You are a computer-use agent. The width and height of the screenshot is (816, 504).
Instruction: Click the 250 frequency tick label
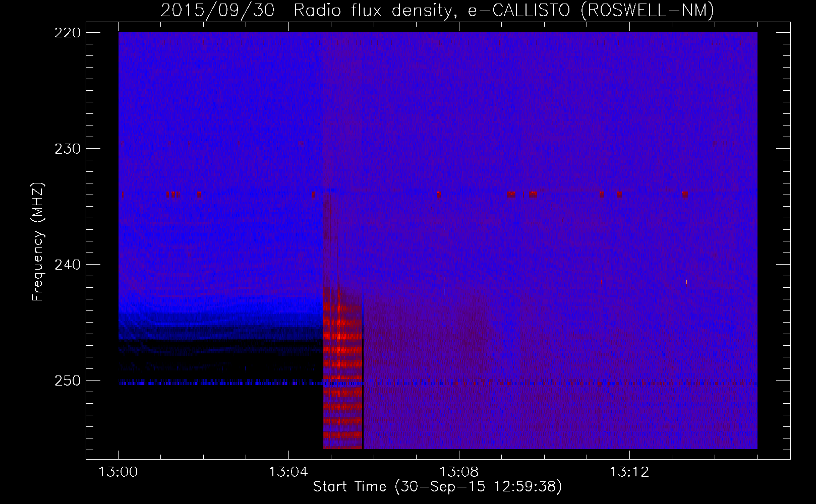(67, 381)
